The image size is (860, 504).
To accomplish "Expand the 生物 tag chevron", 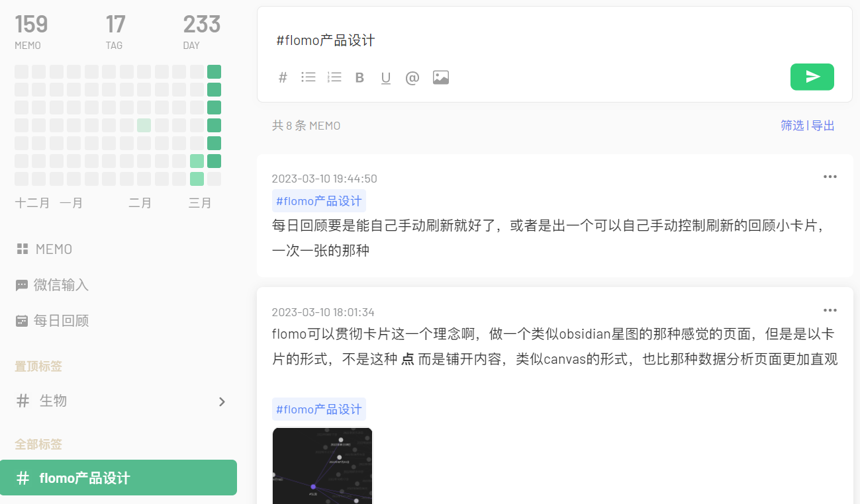I will pyautogui.click(x=222, y=401).
